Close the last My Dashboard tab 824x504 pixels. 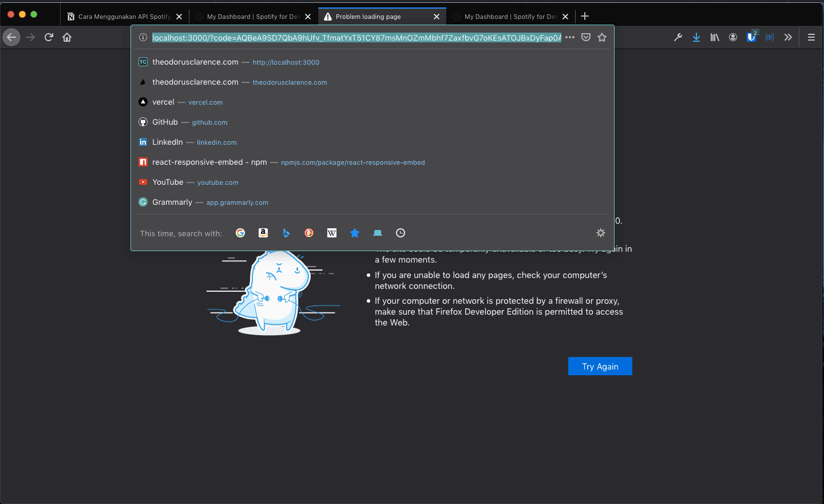565,17
